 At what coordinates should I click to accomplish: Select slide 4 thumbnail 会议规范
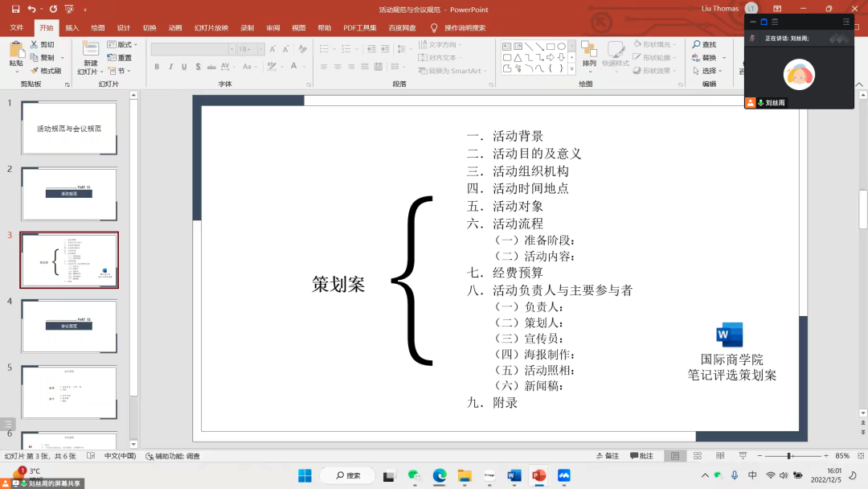pos(69,326)
